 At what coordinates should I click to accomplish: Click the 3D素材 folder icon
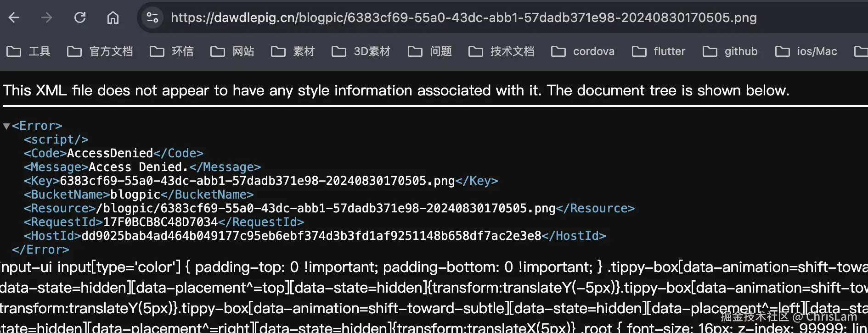[339, 51]
